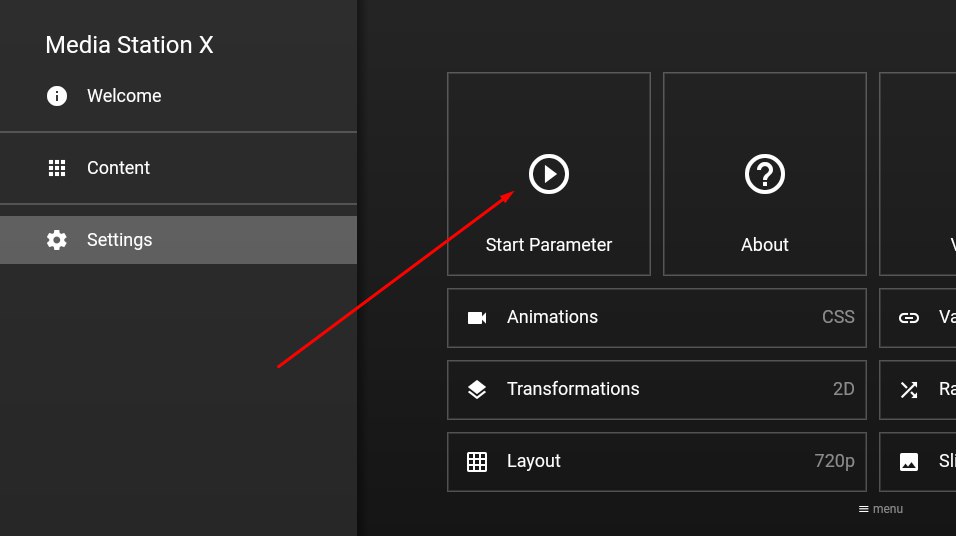Click the Start Parameter play icon
The height and width of the screenshot is (536, 956).
tap(549, 174)
